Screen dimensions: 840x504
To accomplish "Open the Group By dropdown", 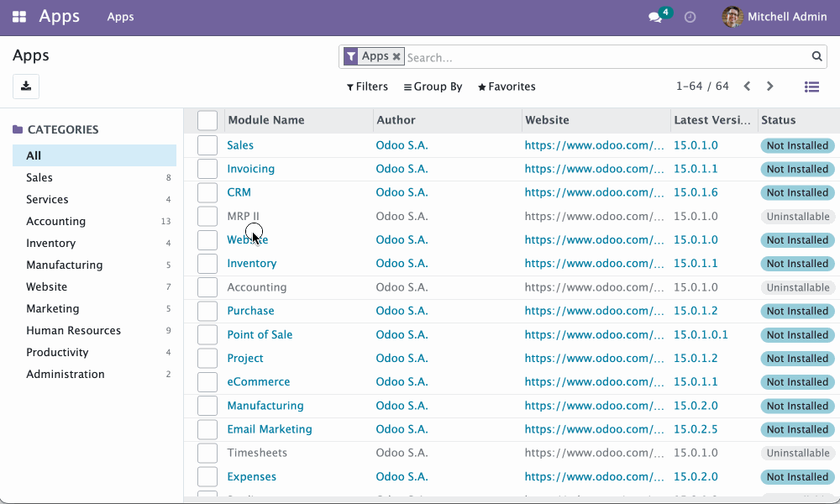I will 433,87.
